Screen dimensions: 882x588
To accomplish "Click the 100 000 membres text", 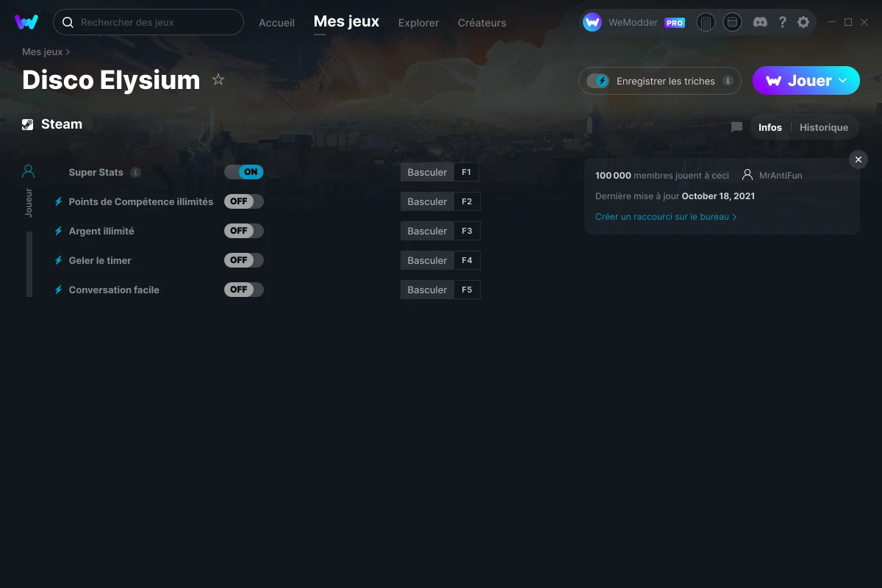I will [662, 176].
